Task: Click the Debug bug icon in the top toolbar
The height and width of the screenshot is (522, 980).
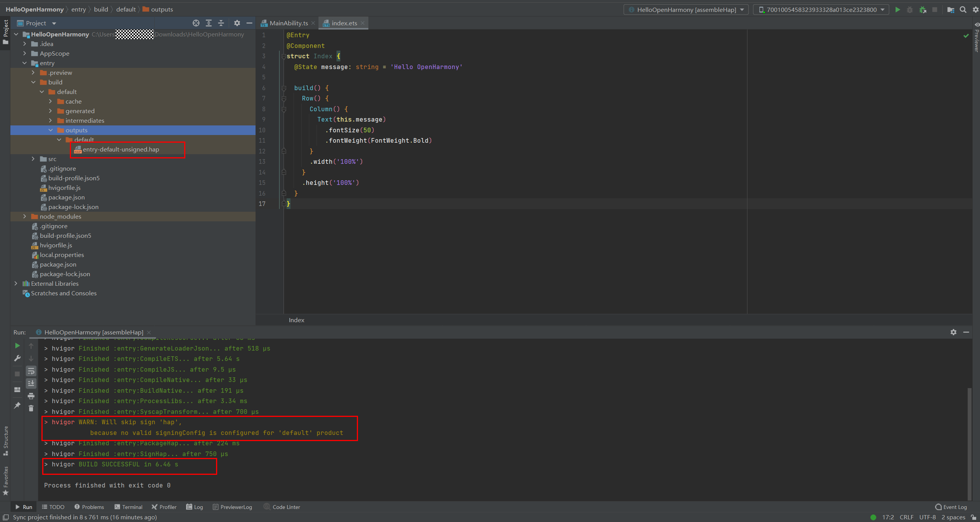Action: (910, 10)
